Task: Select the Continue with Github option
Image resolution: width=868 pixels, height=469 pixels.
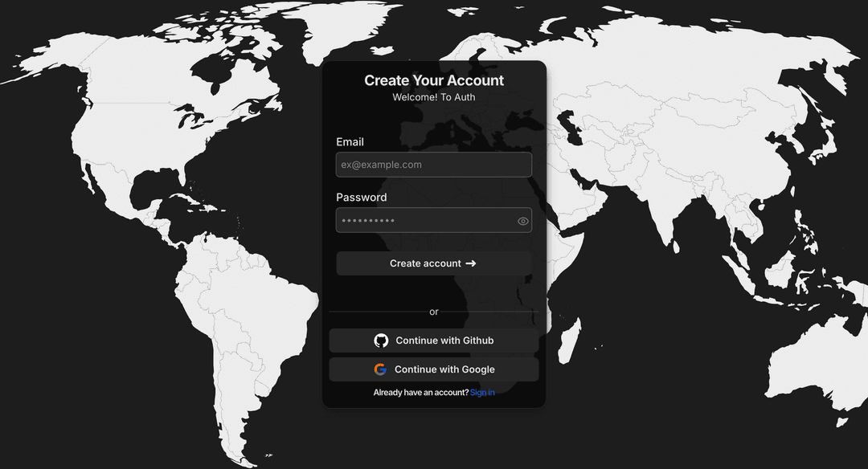Action: pyautogui.click(x=433, y=340)
